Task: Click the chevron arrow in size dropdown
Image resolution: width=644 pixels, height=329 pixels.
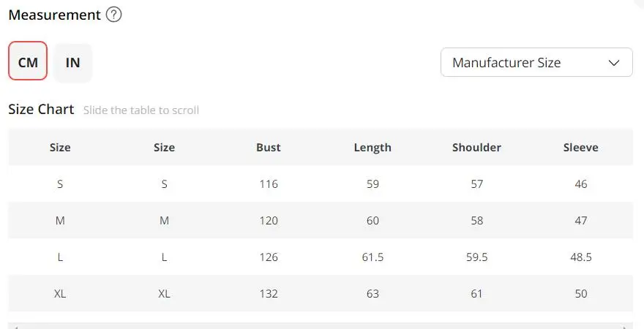Action: 614,63
